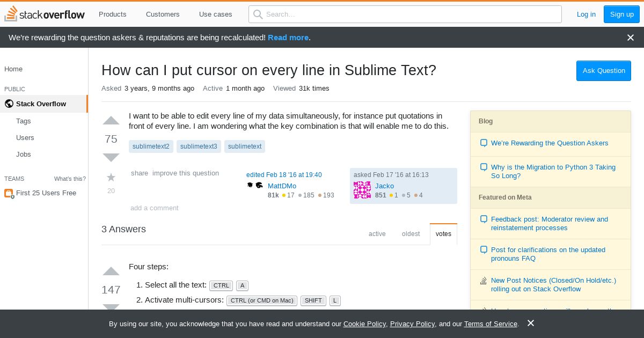Click the globe icon beside Stack Overflow
644x338 pixels.
pyautogui.click(x=9, y=104)
